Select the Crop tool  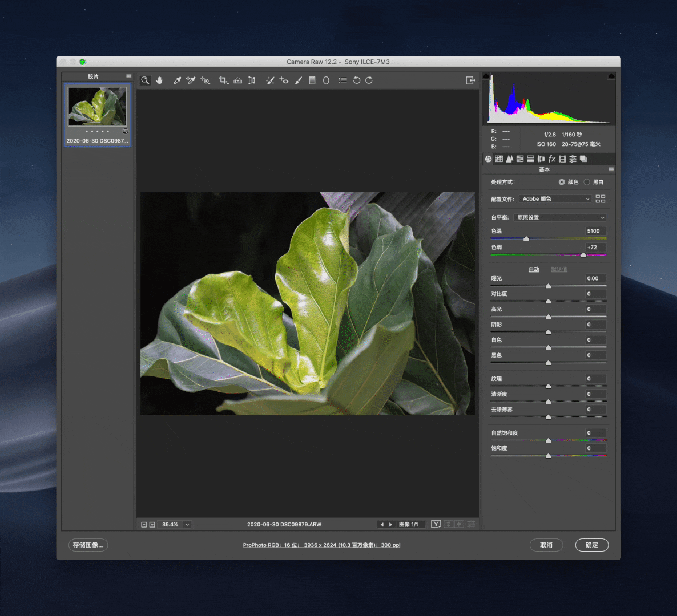tap(223, 80)
